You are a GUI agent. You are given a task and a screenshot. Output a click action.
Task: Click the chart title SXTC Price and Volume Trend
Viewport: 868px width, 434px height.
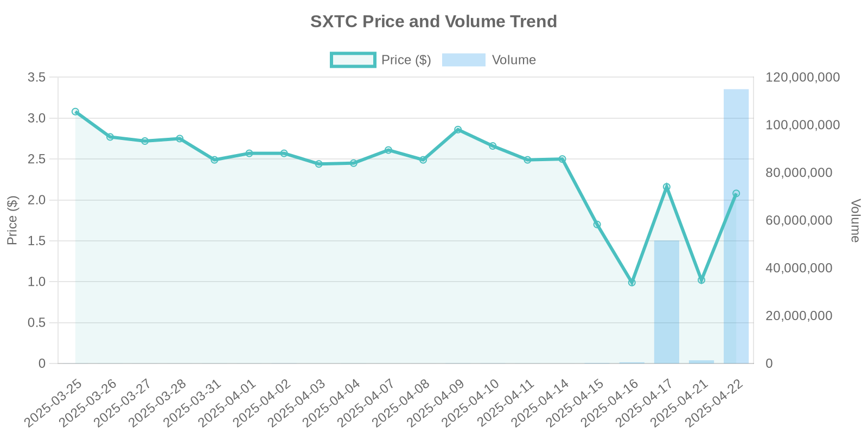[433, 22]
